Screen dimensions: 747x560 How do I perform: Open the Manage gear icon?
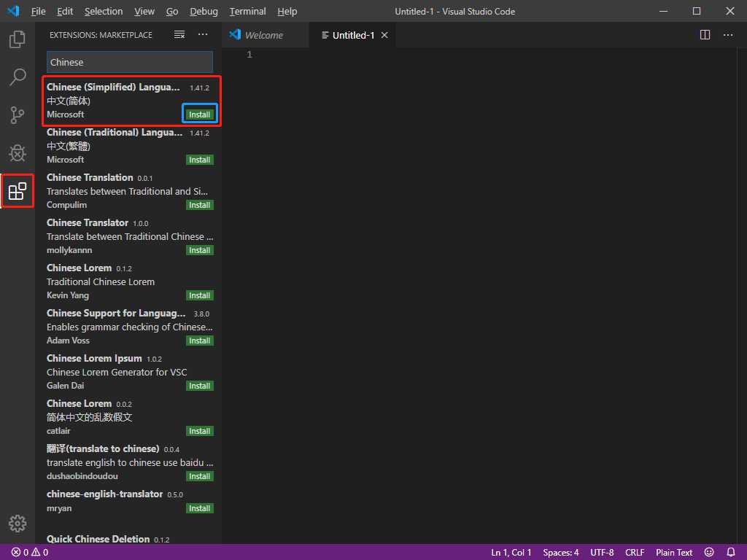pyautogui.click(x=18, y=524)
